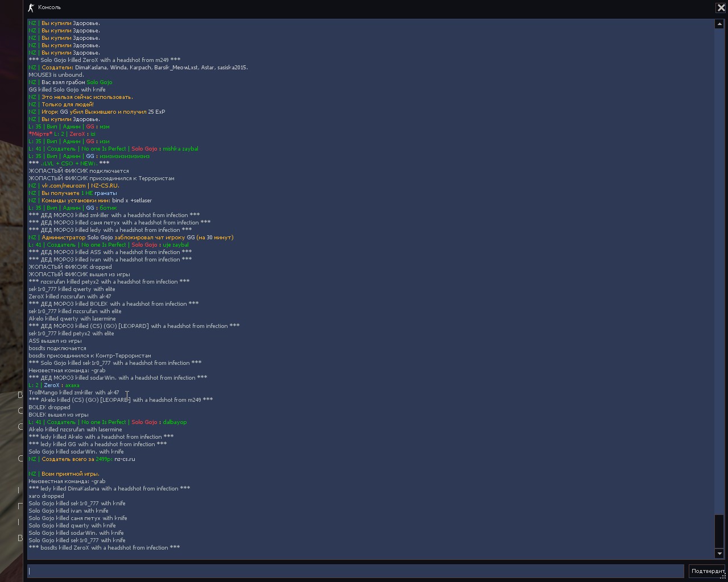This screenshot has width=728, height=582.
Task: Click the "bind x +setlaser" command text
Action: (132, 200)
